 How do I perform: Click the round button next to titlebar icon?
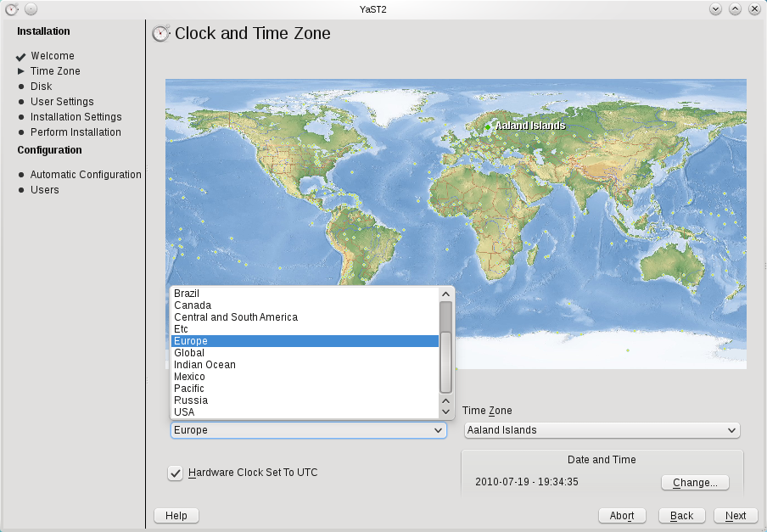31,8
